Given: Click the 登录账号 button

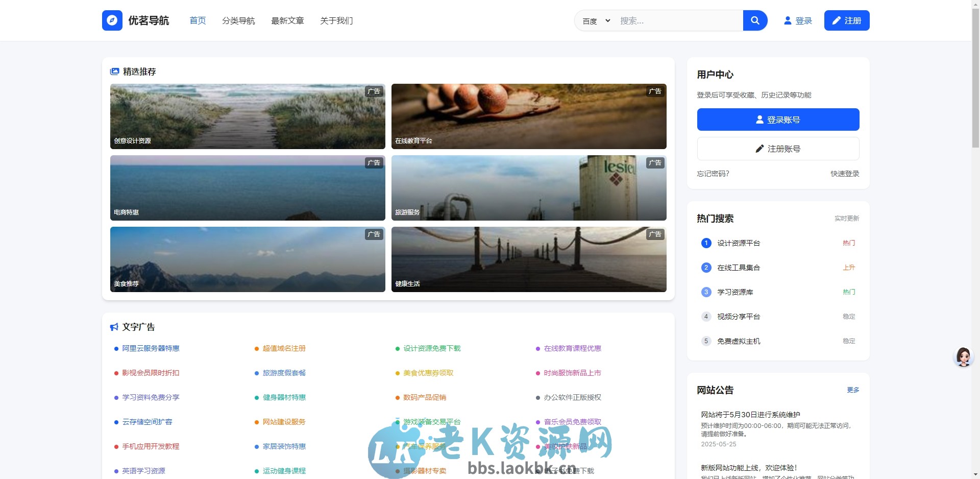Looking at the screenshot, I should (778, 119).
